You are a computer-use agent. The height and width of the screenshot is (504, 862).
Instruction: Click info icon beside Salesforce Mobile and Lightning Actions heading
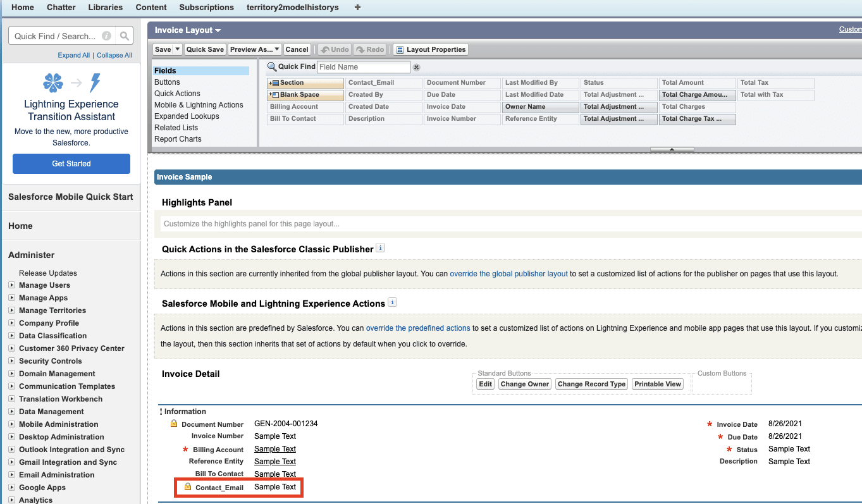392,302
